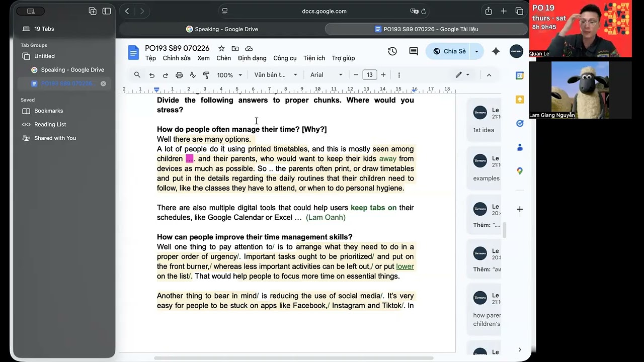Screen dimensions: 644x362
Task: Open the Tiện ích menu
Action: click(x=314, y=58)
